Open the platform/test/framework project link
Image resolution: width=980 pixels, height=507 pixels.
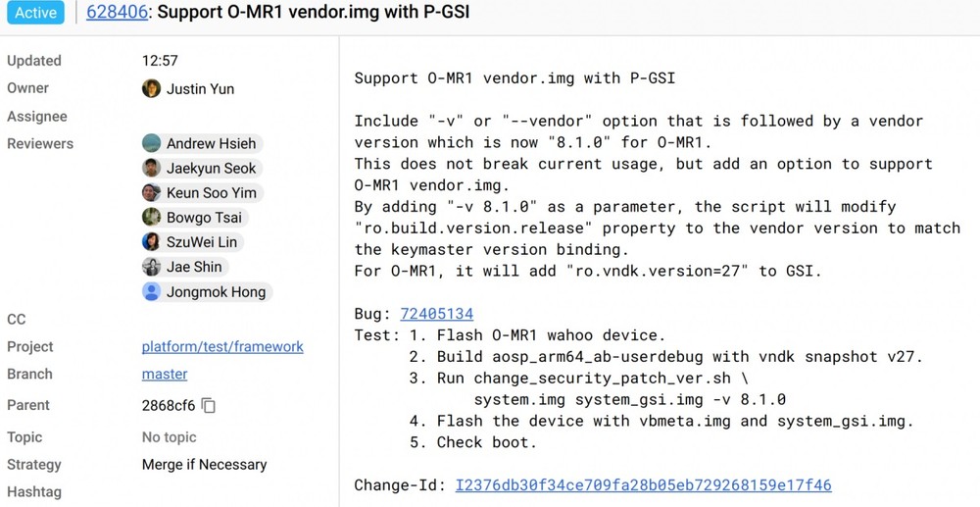[222, 346]
